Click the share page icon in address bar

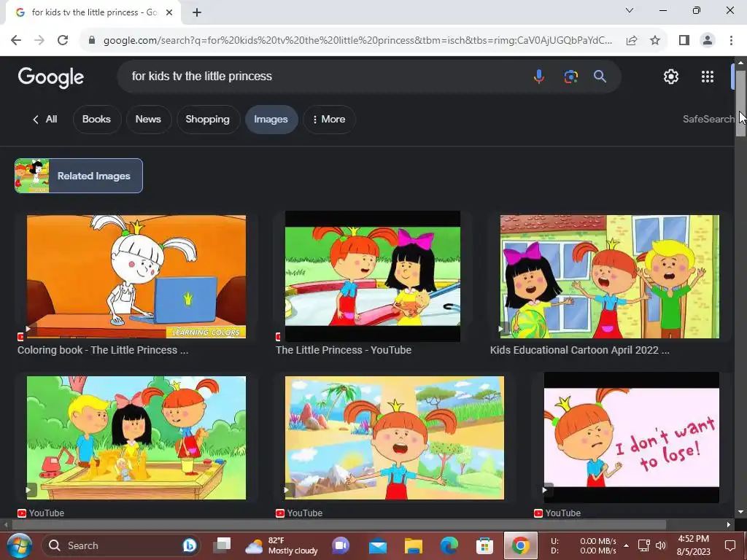632,40
